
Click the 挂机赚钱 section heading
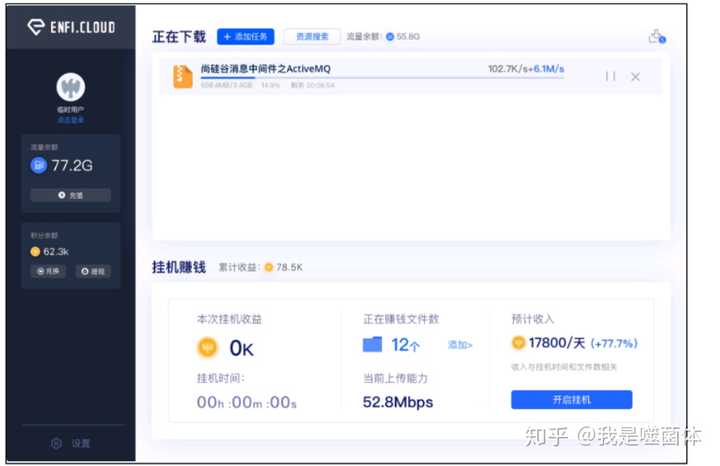[x=179, y=267]
